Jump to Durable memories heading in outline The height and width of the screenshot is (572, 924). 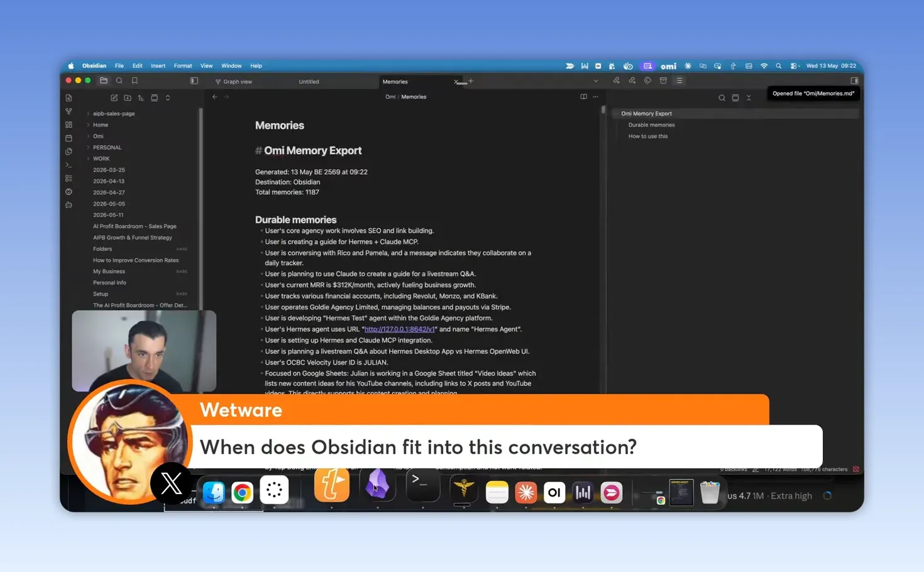click(651, 125)
